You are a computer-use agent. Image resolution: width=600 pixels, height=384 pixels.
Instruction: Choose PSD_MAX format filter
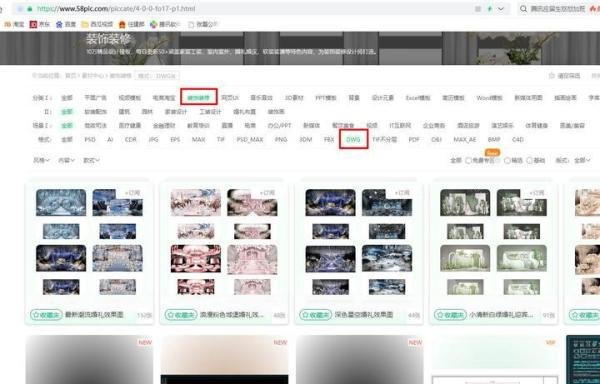(250, 140)
